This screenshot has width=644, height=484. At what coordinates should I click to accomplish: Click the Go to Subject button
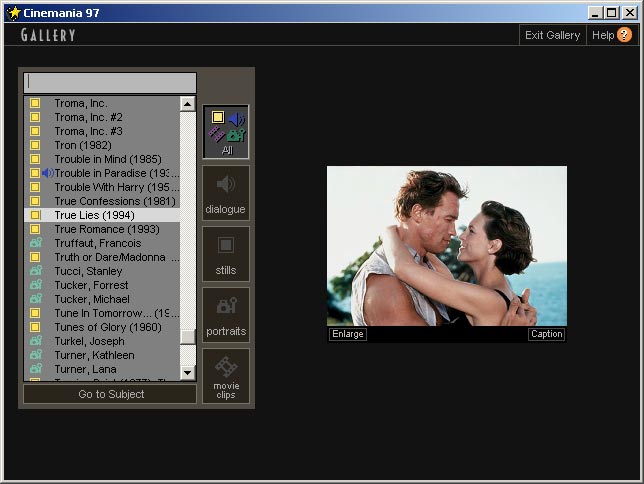110,394
